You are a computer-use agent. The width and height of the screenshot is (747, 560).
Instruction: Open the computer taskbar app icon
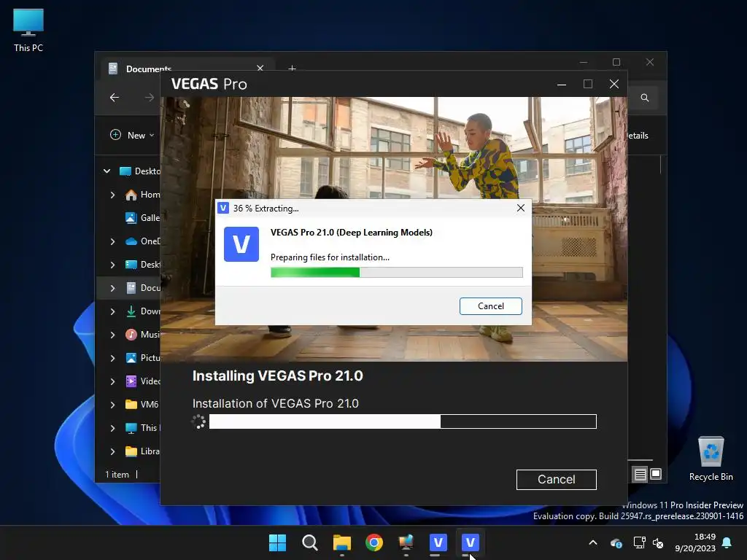point(406,542)
